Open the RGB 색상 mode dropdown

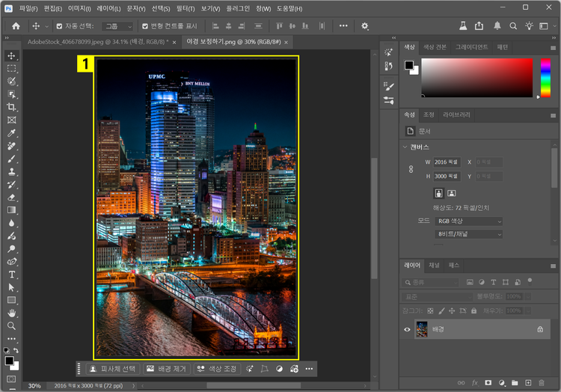(x=468, y=221)
